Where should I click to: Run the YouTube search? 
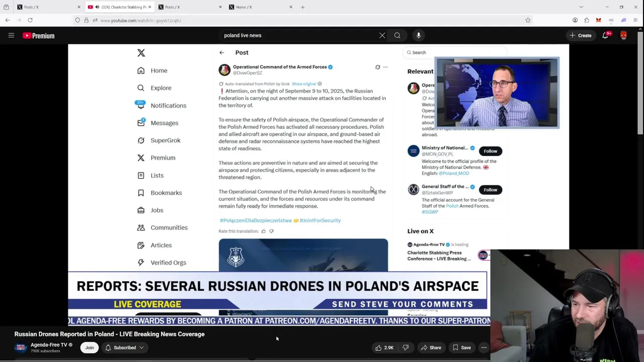click(397, 35)
